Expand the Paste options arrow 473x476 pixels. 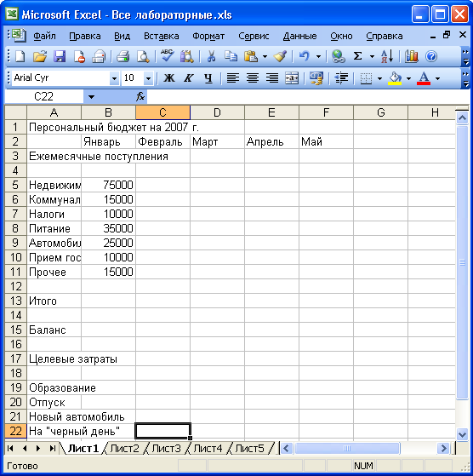point(265,56)
